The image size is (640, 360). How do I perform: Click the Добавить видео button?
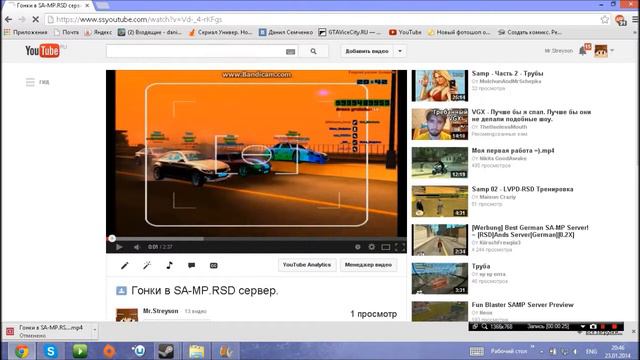(367, 51)
